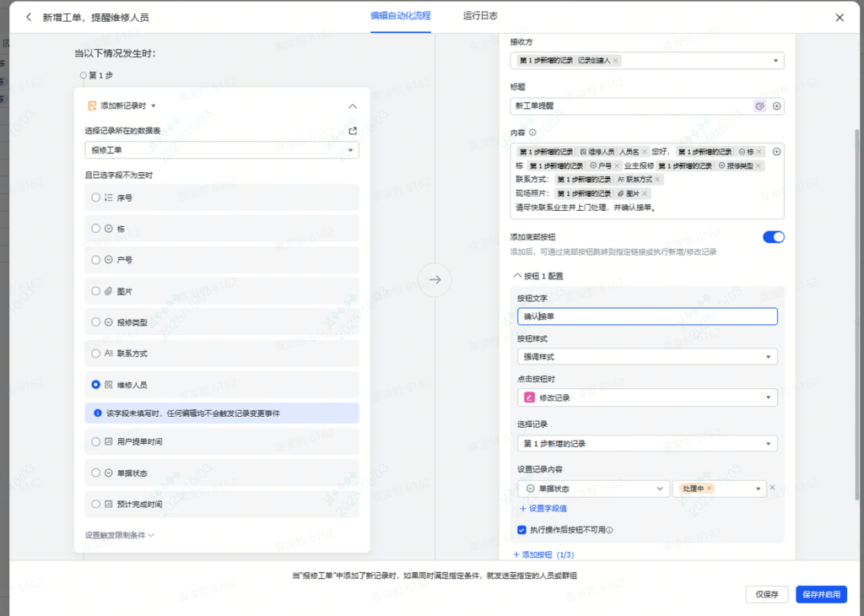Click the plus icon in 标题 field
This screenshot has height=616, width=864.
(776, 106)
